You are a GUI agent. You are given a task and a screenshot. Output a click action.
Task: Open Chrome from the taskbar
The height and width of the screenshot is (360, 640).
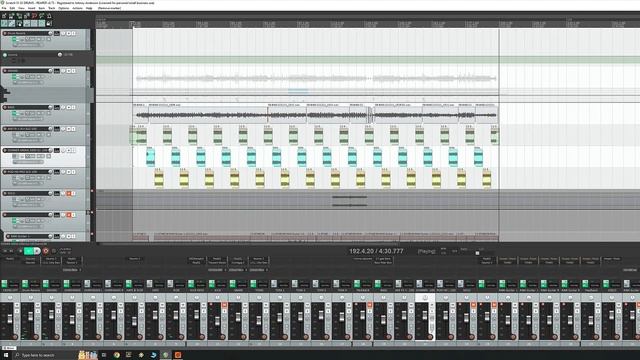(117, 355)
